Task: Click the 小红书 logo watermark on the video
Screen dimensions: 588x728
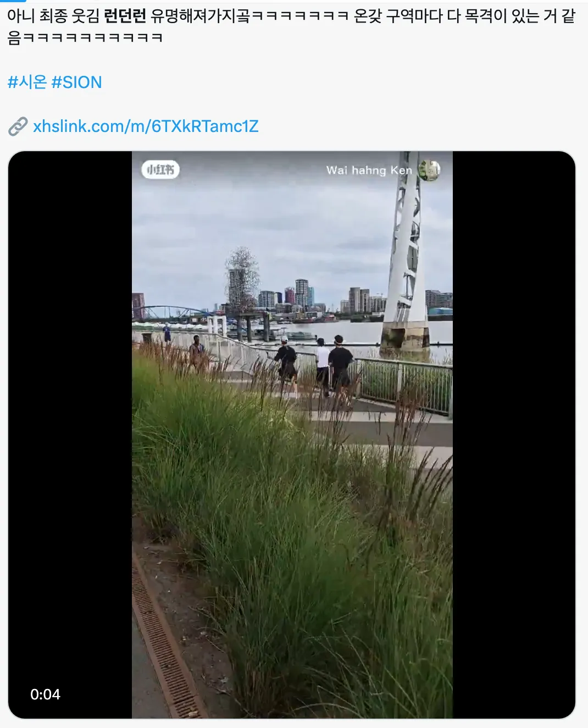Action: click(160, 169)
